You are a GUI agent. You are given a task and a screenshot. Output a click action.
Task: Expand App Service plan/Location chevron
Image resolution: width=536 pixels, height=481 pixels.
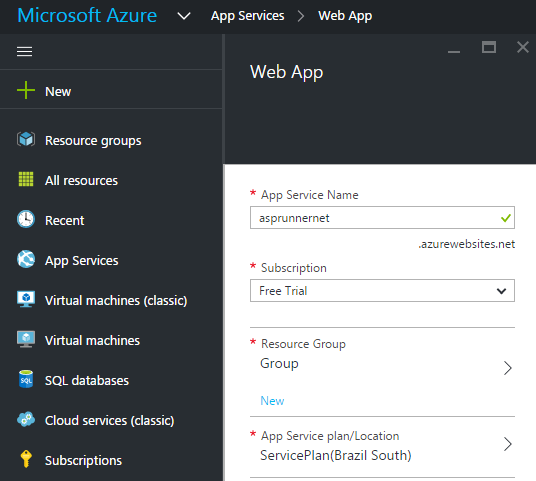(508, 444)
